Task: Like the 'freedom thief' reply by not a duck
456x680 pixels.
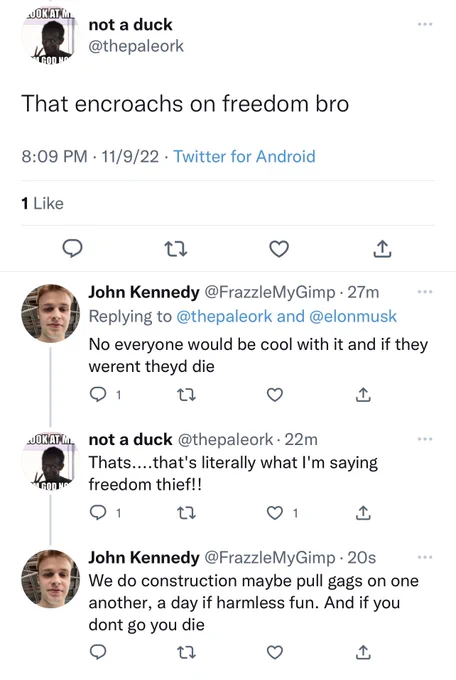Action: (x=275, y=513)
